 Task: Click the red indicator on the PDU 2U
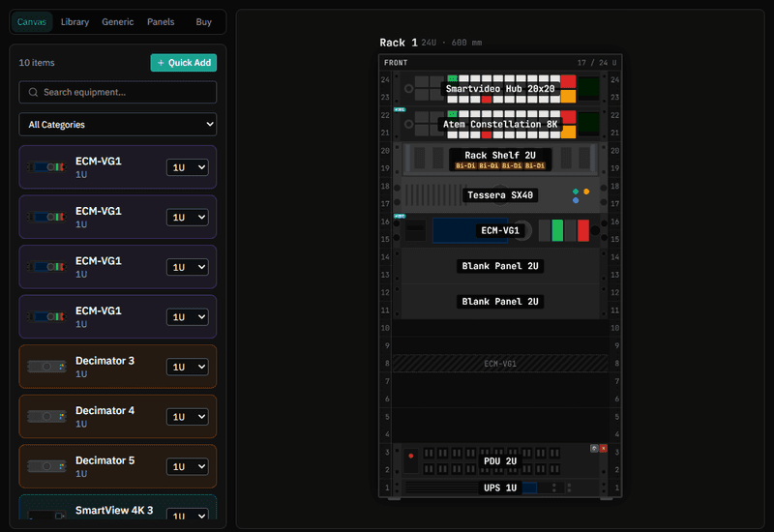point(410,456)
